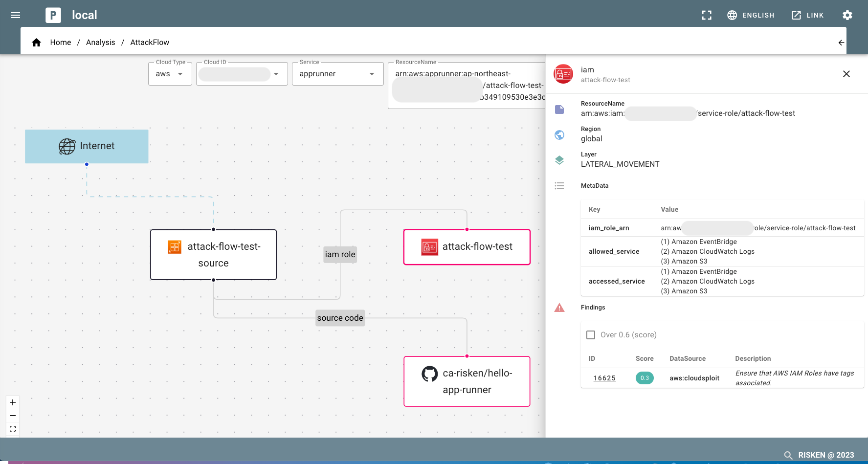Select the attack-flow-test-source node
868x464 pixels.
(213, 255)
